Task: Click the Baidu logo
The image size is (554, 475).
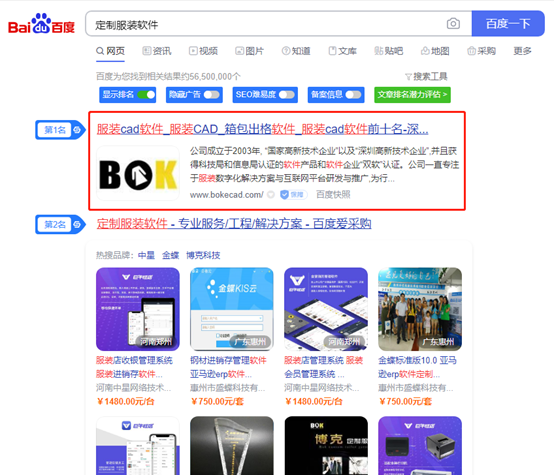Action: click(x=41, y=24)
